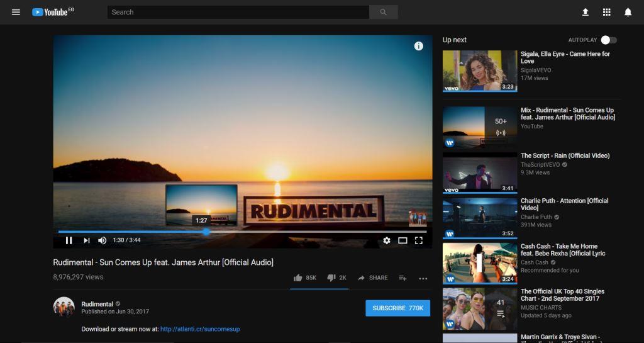Share this video
This screenshot has width=644, height=343.
[x=372, y=278]
